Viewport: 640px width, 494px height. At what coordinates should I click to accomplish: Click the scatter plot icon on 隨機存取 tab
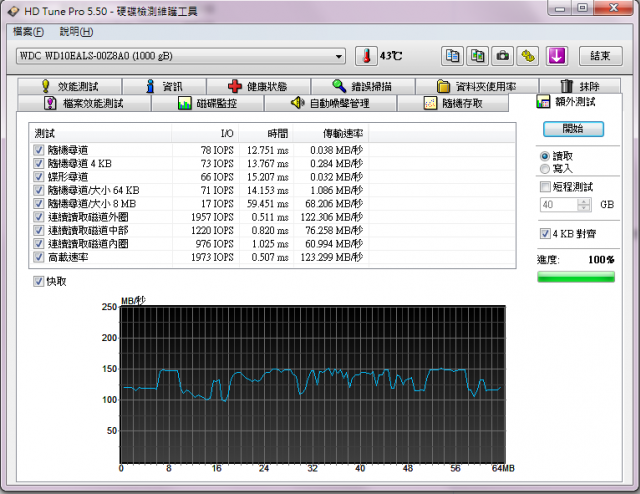point(430,103)
